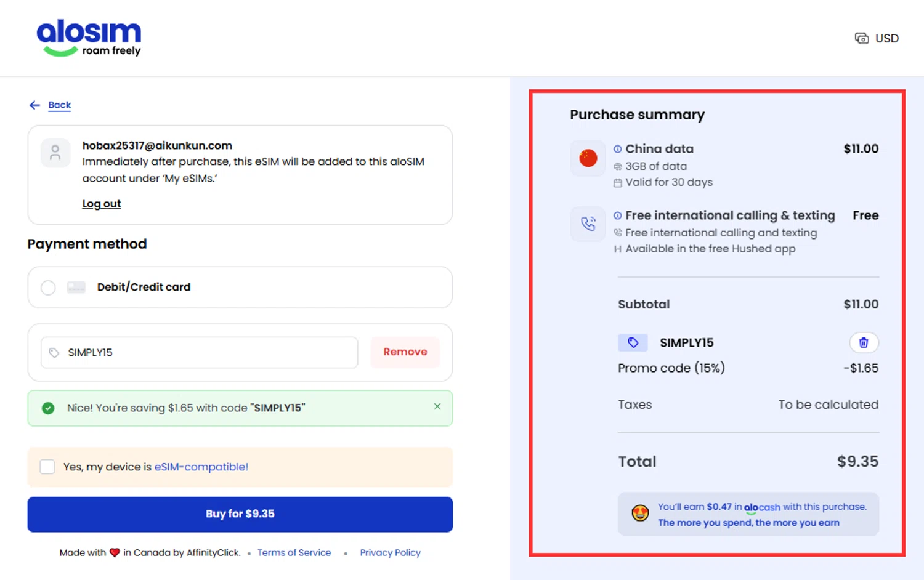Screen dimensions: 924x580
Task: Click the phone calling icon
Action: point(588,224)
